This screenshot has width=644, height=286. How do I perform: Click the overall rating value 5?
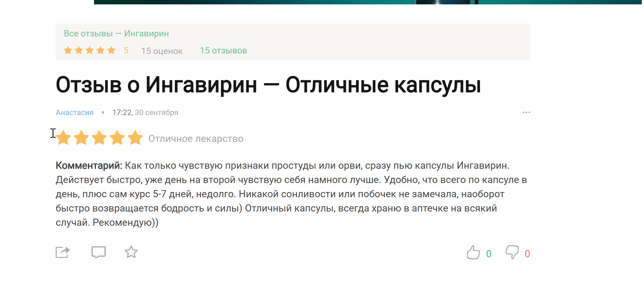point(126,50)
